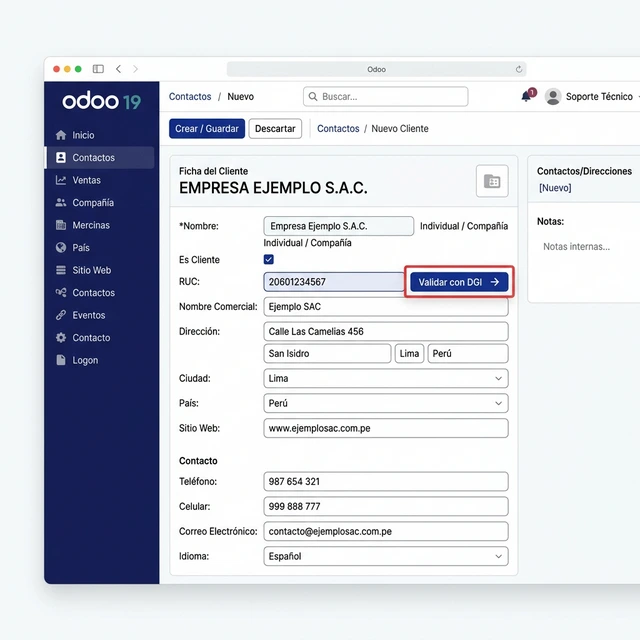Click the Inicio home icon in sidebar
640x640 pixels.
[61, 135]
